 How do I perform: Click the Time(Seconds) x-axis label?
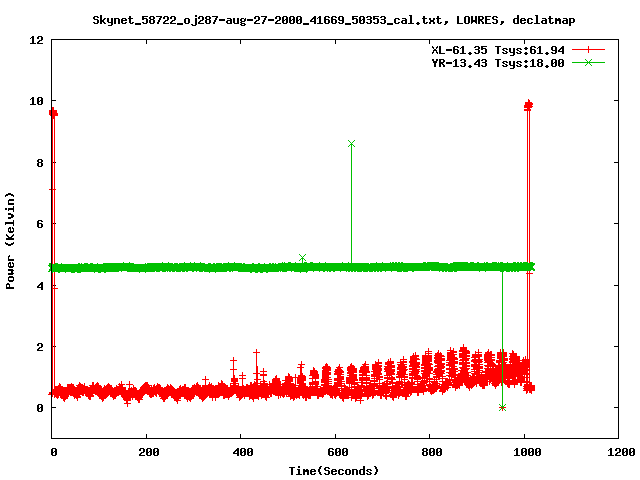334,471
